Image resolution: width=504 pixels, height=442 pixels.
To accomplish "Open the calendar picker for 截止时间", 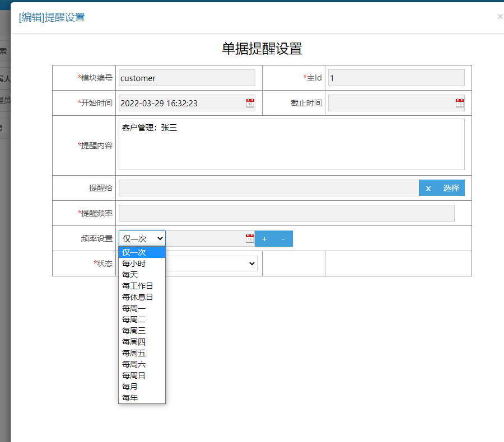I will (x=460, y=103).
